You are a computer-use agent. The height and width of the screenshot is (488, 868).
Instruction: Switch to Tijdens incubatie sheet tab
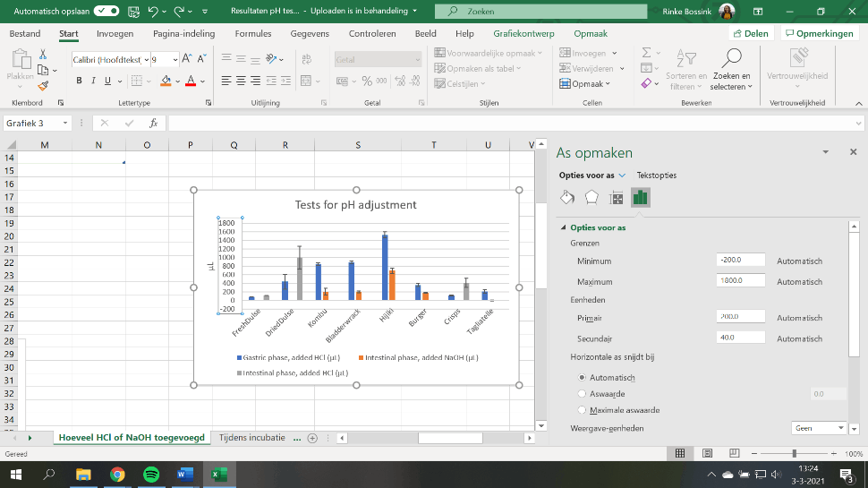tap(252, 438)
